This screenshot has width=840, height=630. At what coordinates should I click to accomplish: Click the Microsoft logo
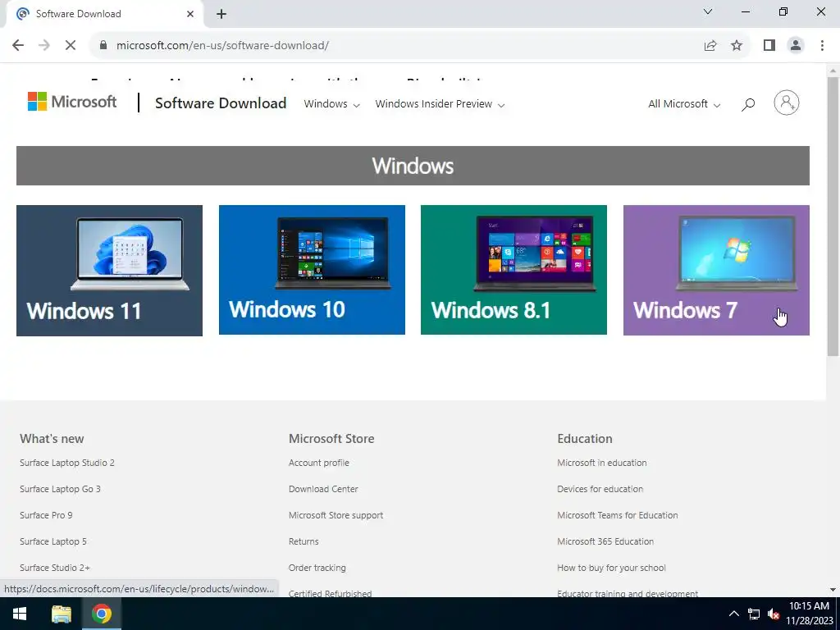[72, 101]
